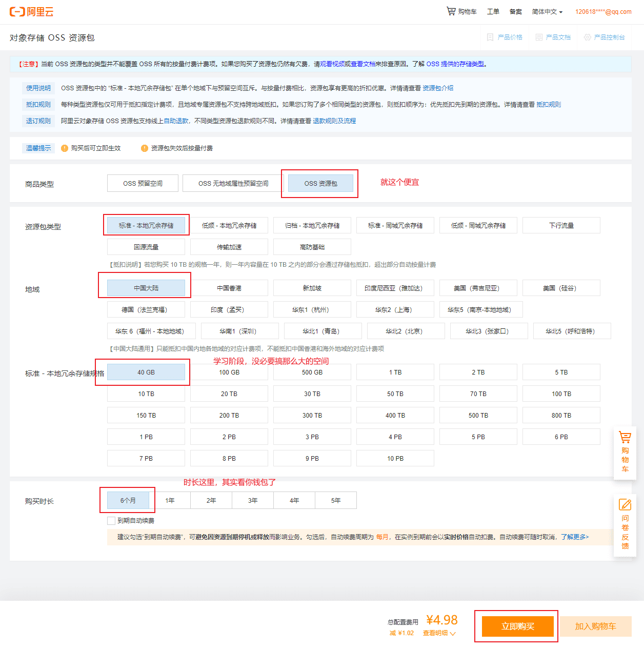
Task: Select the 中国大陆 region
Action: coord(146,288)
